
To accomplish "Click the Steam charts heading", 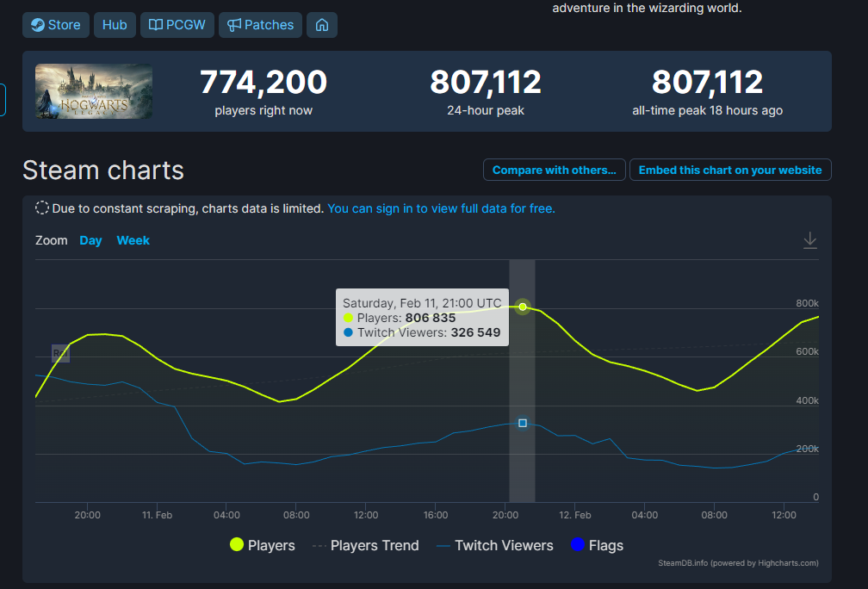I will (103, 170).
